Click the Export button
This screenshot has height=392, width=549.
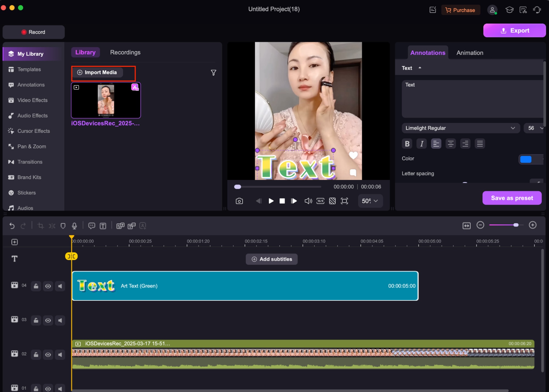click(514, 30)
